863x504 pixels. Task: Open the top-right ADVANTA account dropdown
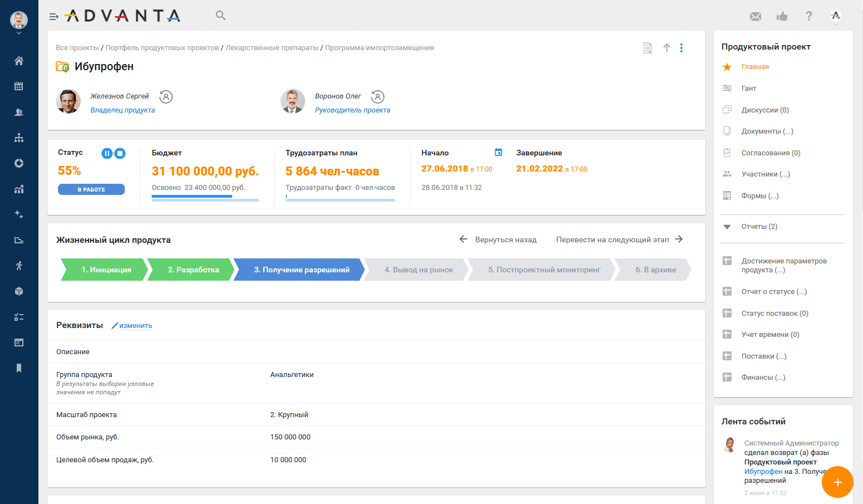(835, 18)
